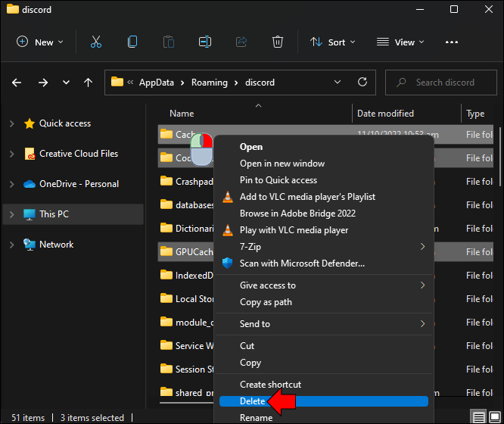Open the View dropdown
Screen dimensions: 504x424
pyautogui.click(x=400, y=42)
